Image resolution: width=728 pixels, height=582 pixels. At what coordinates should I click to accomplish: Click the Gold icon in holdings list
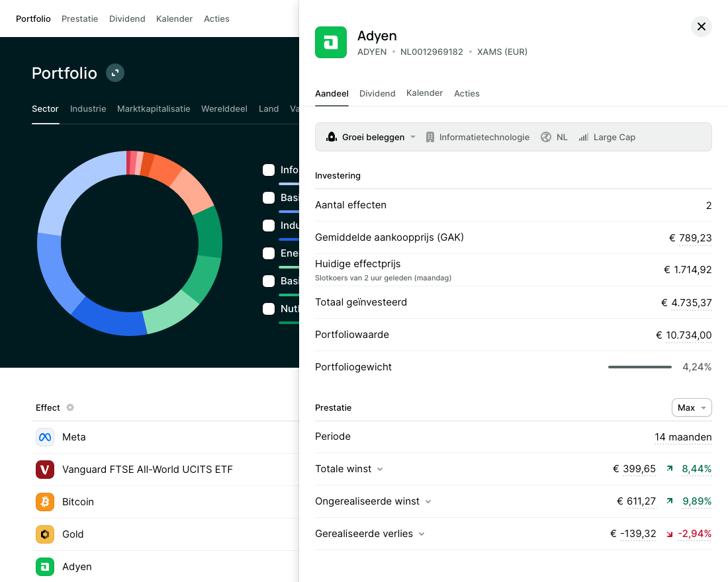click(45, 534)
